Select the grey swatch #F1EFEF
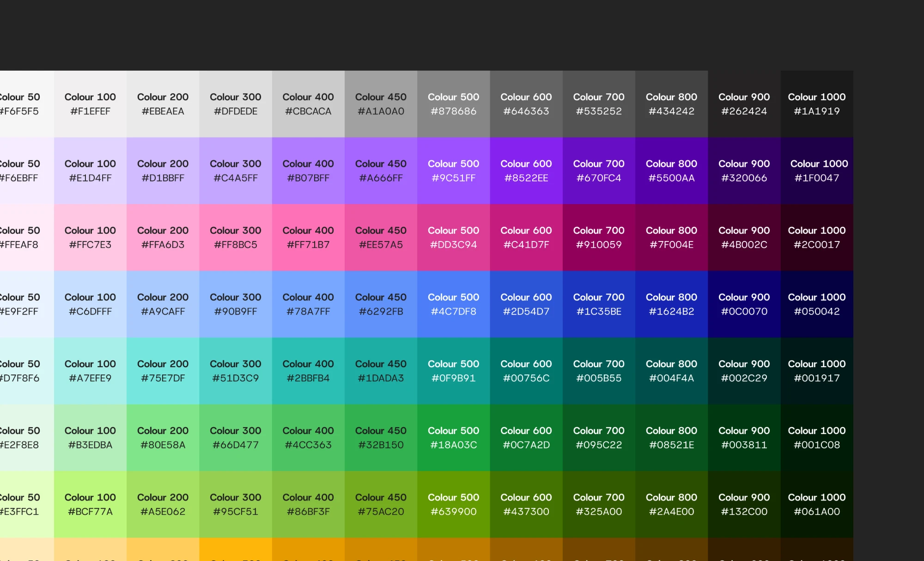 90,104
